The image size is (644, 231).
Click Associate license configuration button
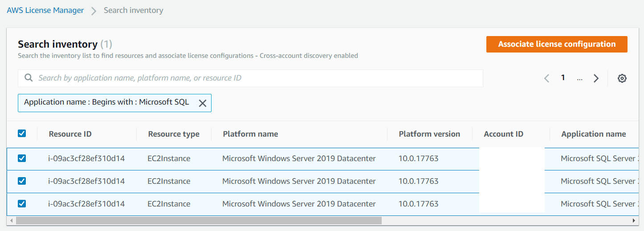pyautogui.click(x=557, y=44)
